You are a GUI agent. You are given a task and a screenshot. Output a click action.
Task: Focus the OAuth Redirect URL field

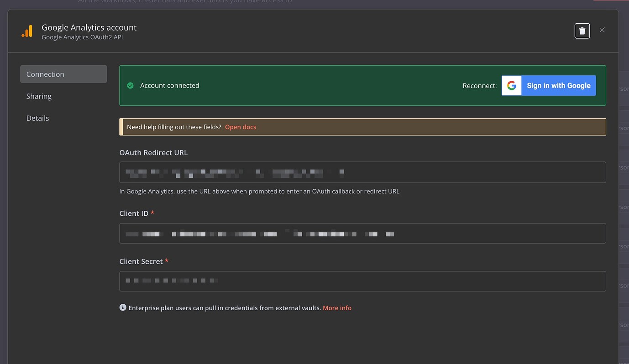362,172
